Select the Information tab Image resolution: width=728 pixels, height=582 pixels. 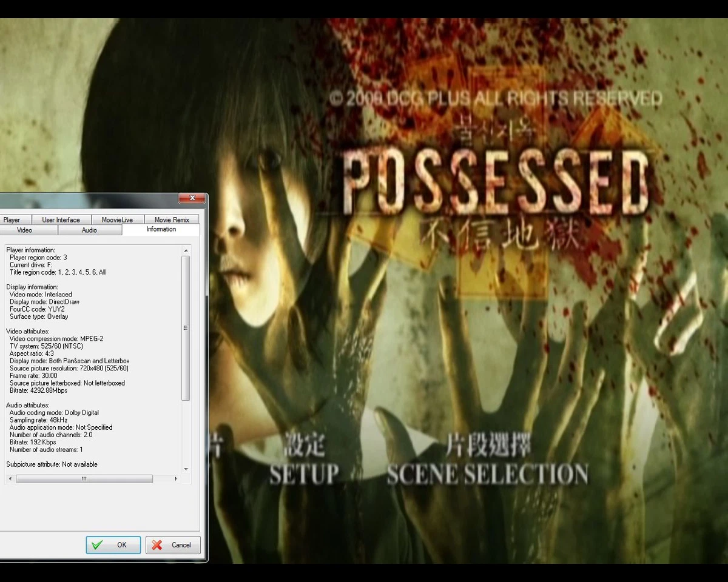pyautogui.click(x=161, y=230)
